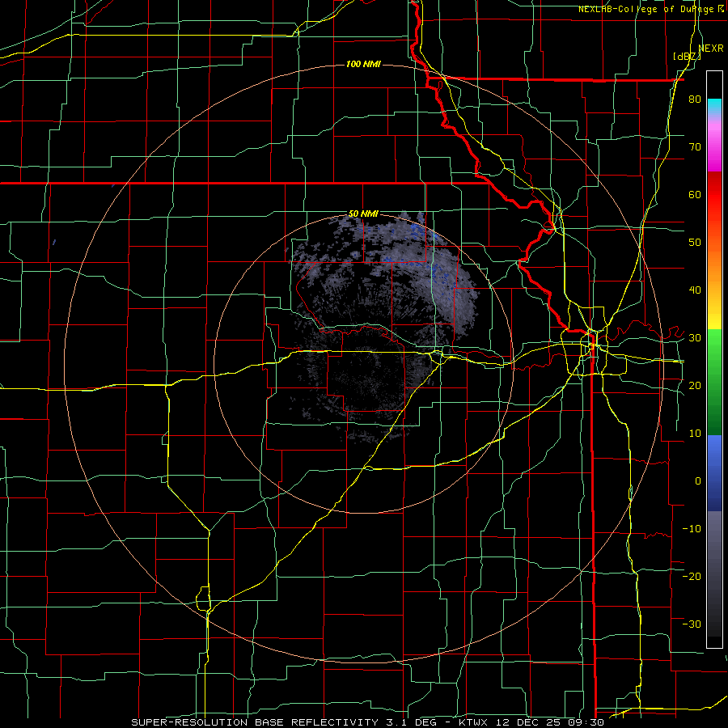728x728 pixels.
Task: Click the "100 NMI" range ring label
Action: click(363, 64)
